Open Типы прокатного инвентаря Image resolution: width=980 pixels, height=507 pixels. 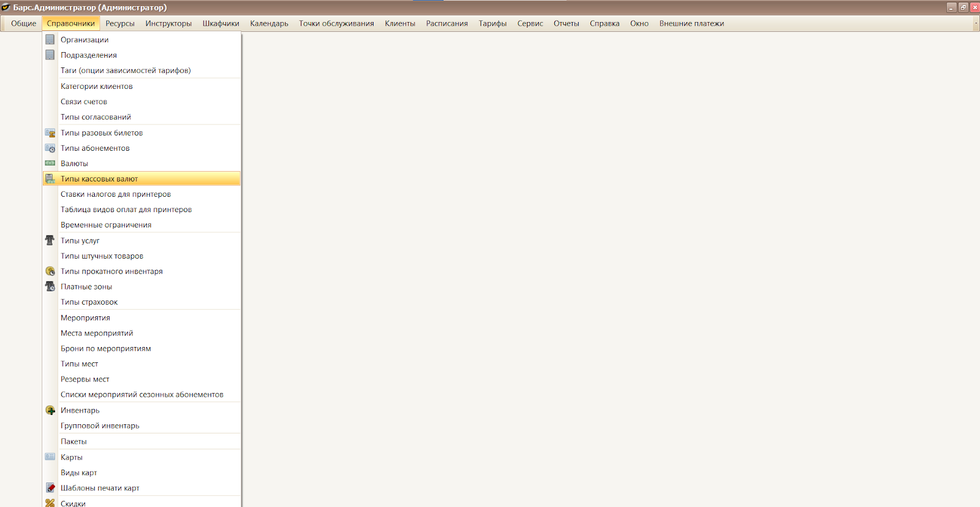pyautogui.click(x=141, y=272)
